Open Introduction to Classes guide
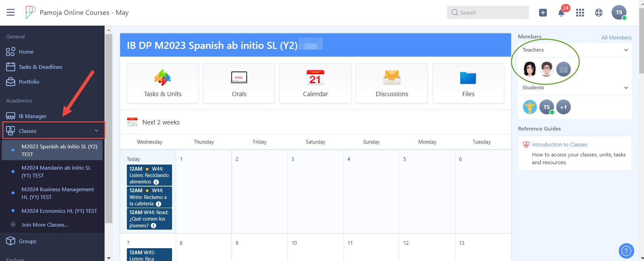 click(559, 144)
